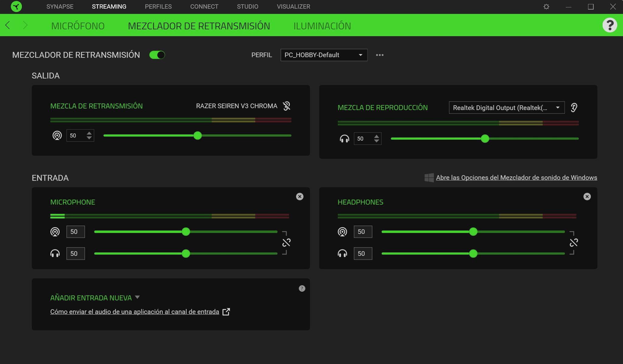Open the settings gear icon
Image resolution: width=623 pixels, height=364 pixels.
(x=546, y=7)
